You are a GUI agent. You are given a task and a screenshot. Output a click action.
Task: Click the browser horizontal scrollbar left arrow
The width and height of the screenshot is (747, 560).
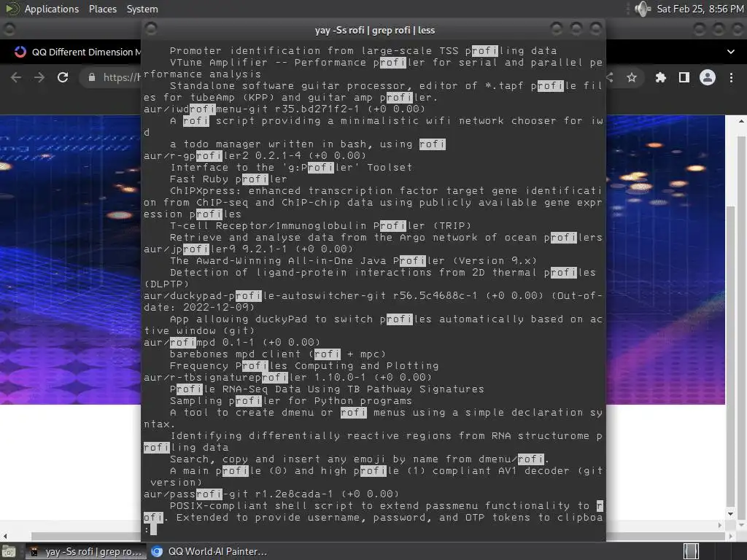tap(5, 537)
